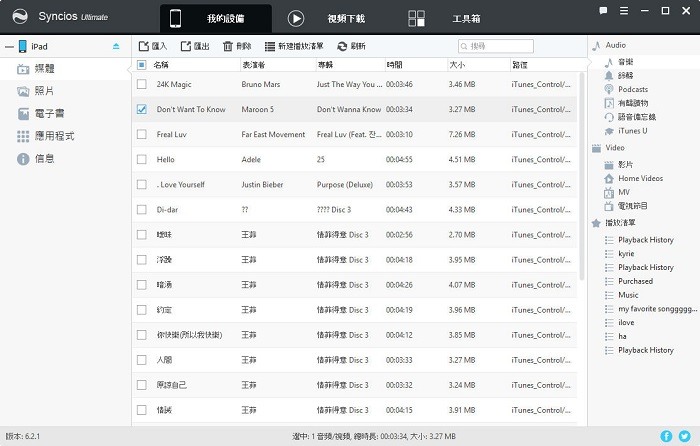Click the Far East Movement artist cell
This screenshot has width=700, height=446.
click(x=273, y=134)
